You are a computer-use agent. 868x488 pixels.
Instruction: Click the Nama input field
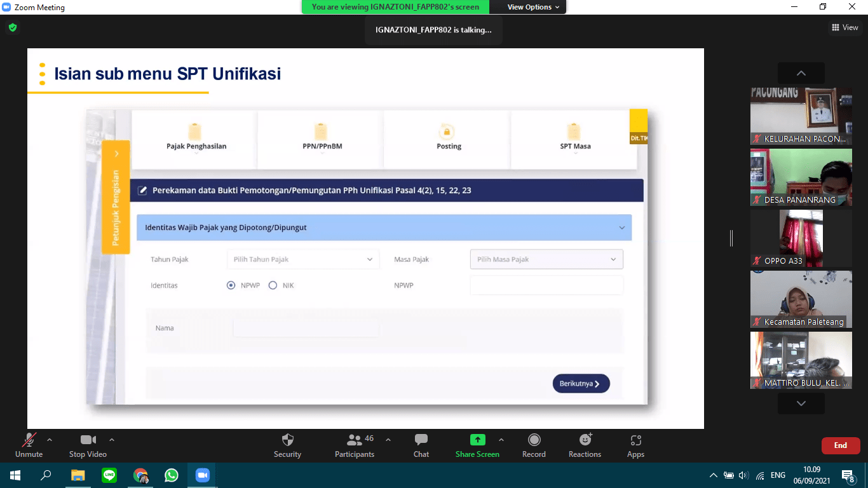(x=306, y=329)
